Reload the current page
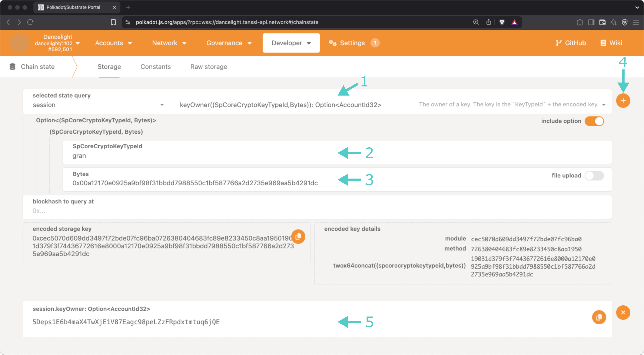 (30, 22)
